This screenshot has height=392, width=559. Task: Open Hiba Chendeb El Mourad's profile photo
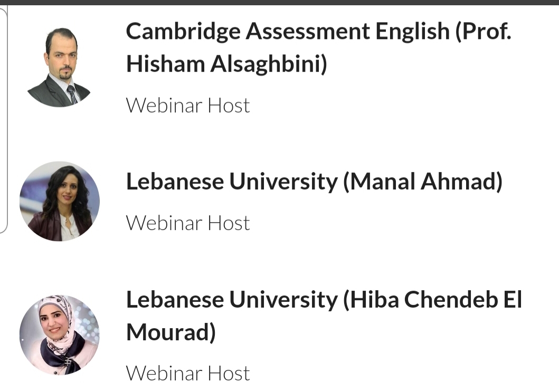pos(60,334)
